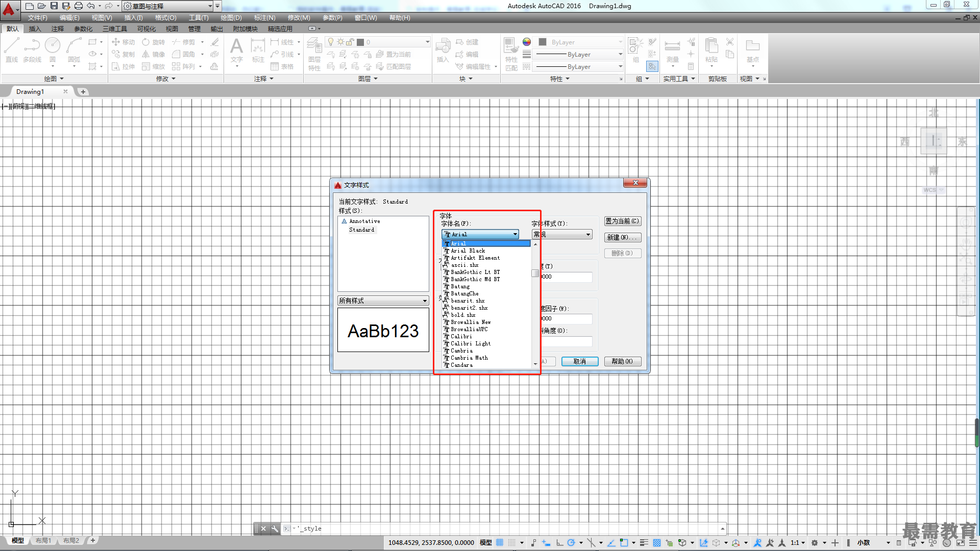Open the font style (字体样式) dropdown
Image resolution: width=980 pixels, height=551 pixels.
562,234
